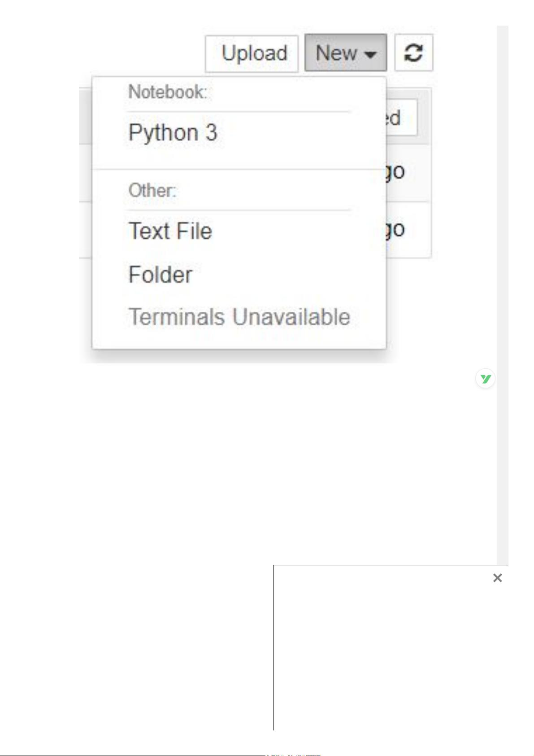Screen dimensions: 534x756
Task: Create a new Text File
Action: 170,231
